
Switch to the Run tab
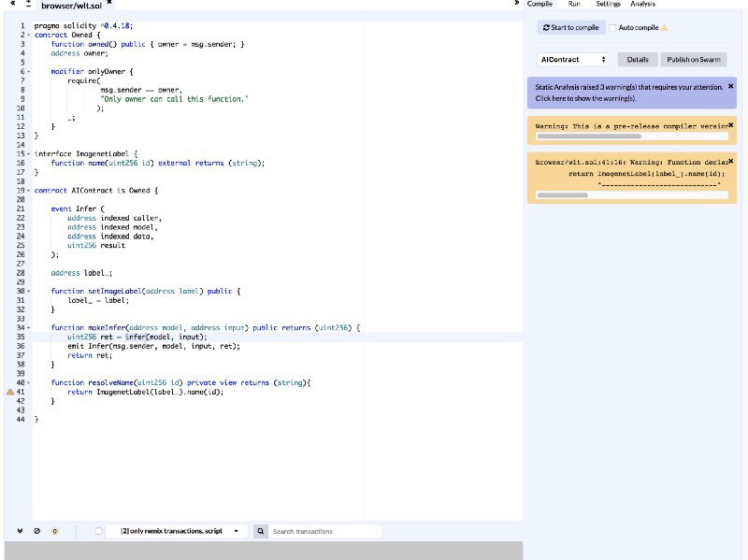[x=574, y=4]
